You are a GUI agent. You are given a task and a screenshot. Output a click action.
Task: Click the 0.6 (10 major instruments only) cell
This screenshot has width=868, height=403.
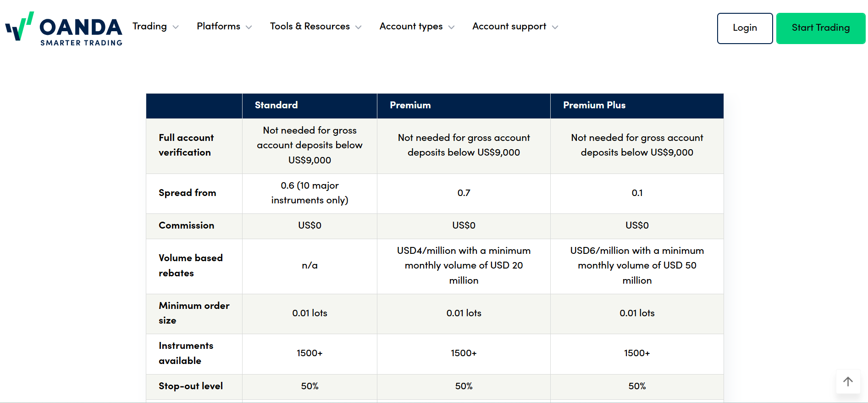[x=310, y=193]
